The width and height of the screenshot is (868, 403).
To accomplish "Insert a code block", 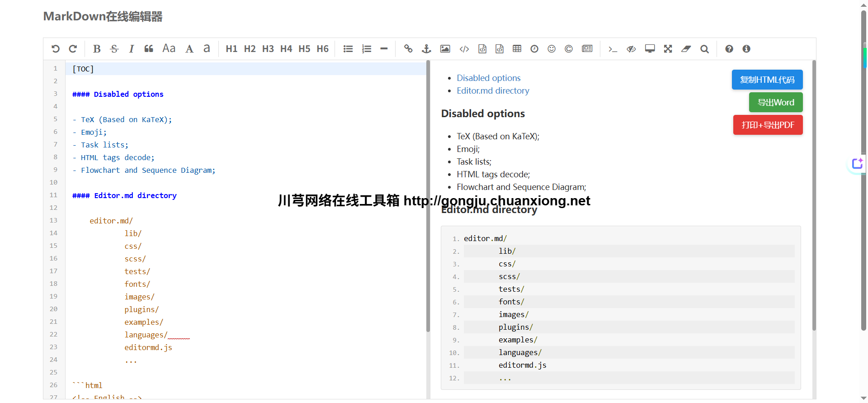I will (500, 49).
